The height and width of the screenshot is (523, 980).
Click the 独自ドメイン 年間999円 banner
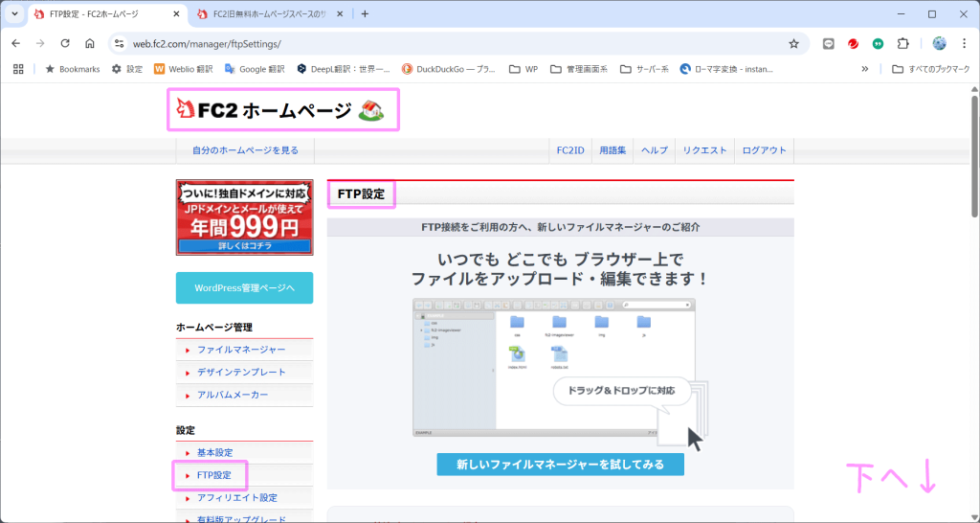[244, 217]
